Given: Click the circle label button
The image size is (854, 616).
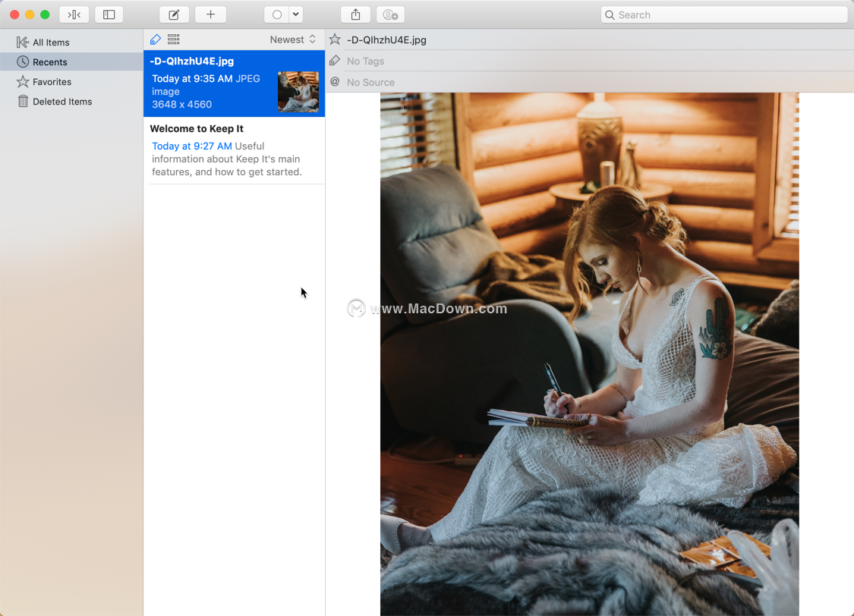Looking at the screenshot, I should tap(276, 14).
